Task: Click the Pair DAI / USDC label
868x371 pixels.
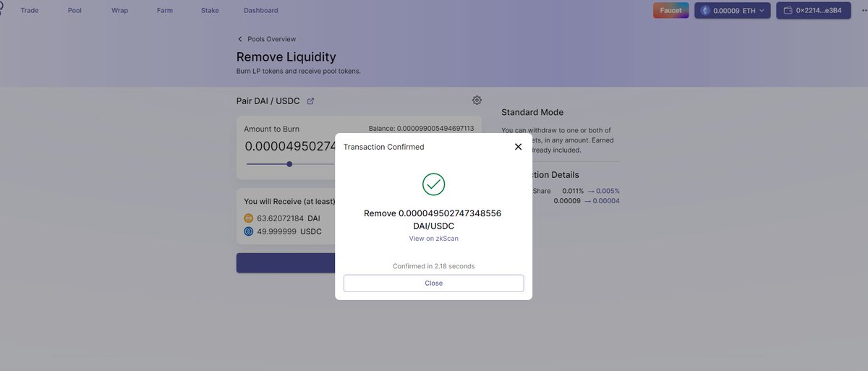Action: pos(268,101)
